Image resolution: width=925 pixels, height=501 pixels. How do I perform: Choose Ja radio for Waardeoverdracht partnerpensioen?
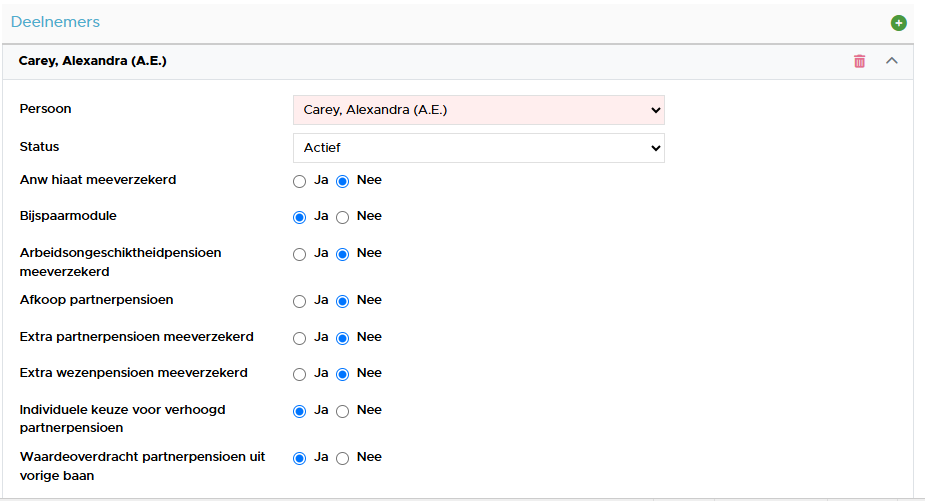click(300, 459)
